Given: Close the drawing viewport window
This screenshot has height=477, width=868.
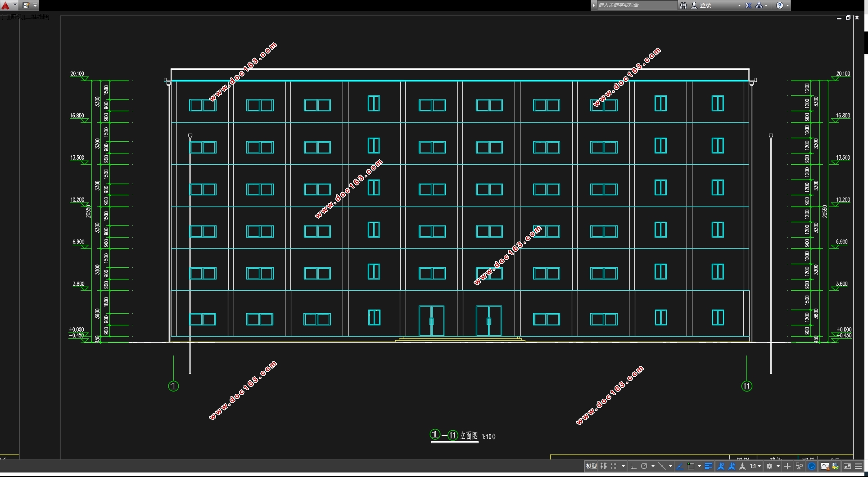Looking at the screenshot, I should point(857,18).
